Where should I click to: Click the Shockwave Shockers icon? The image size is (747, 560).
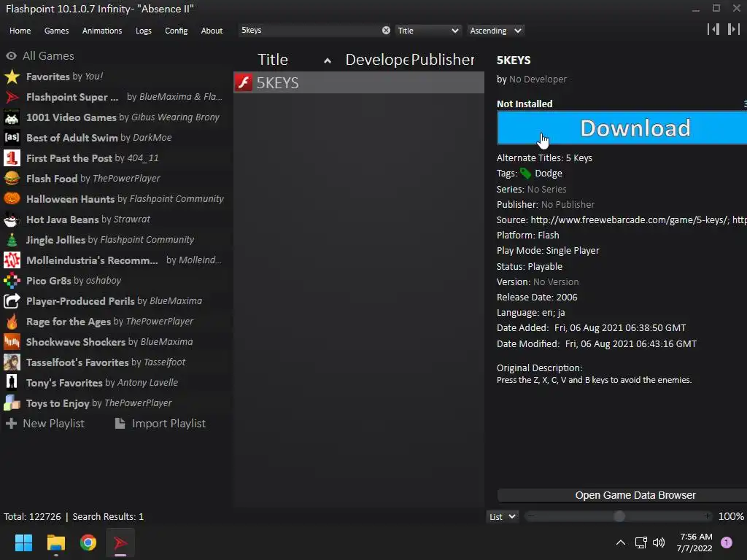(x=12, y=342)
